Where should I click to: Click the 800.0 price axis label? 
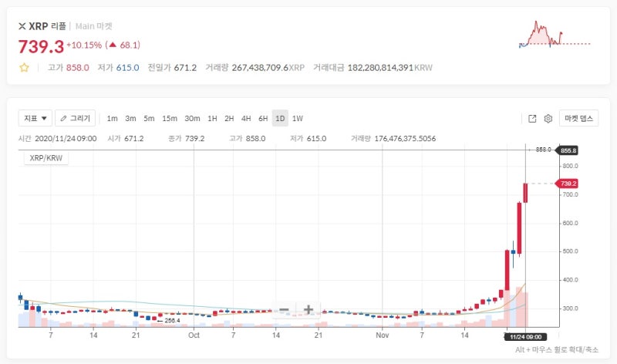(570, 166)
